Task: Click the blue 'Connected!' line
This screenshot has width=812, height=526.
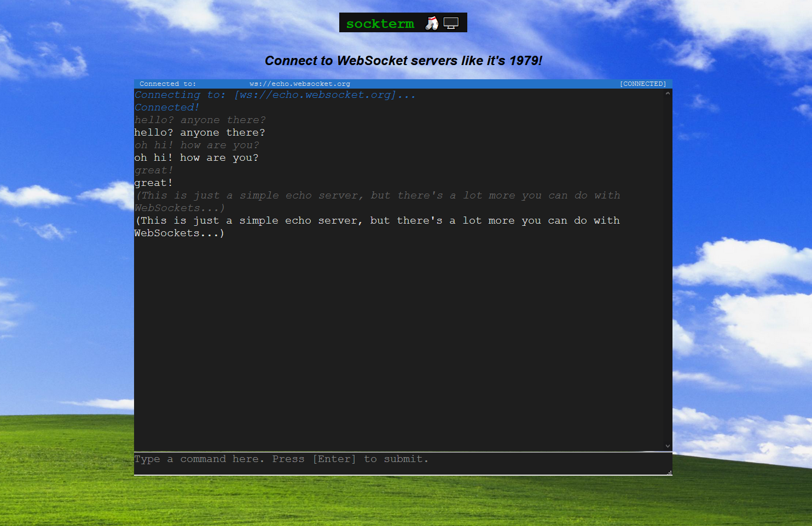Action: click(167, 108)
